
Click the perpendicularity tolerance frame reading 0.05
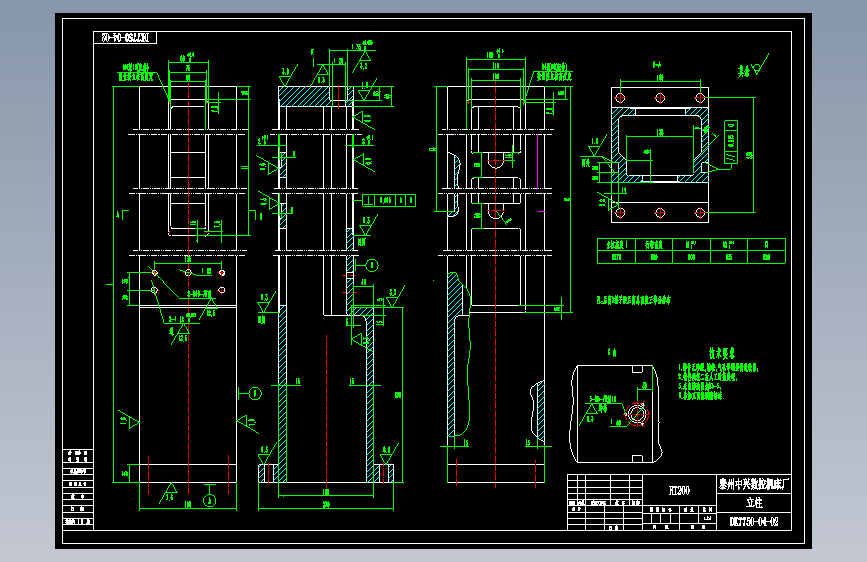click(x=389, y=200)
